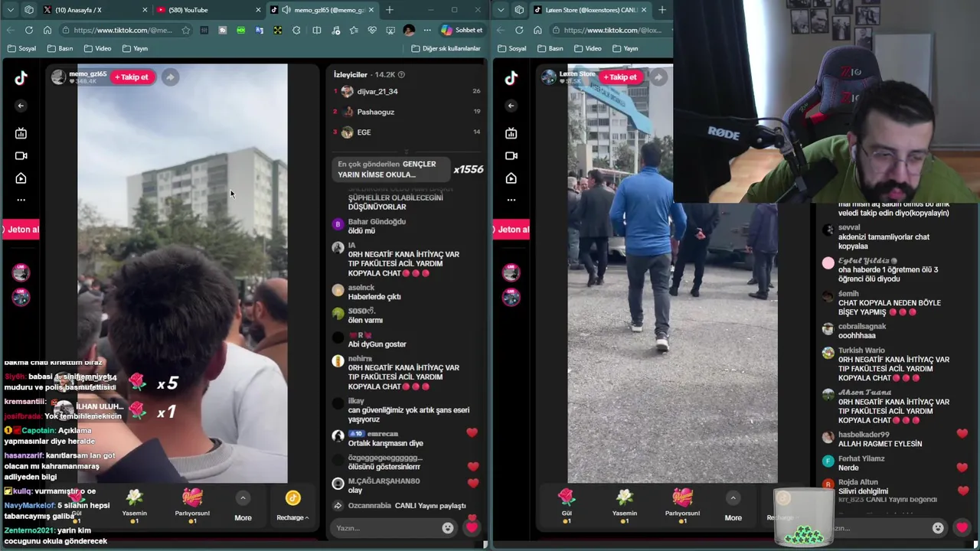980x551 pixels.
Task: Open split screen icon in left browser toolbar
Action: coord(317,30)
